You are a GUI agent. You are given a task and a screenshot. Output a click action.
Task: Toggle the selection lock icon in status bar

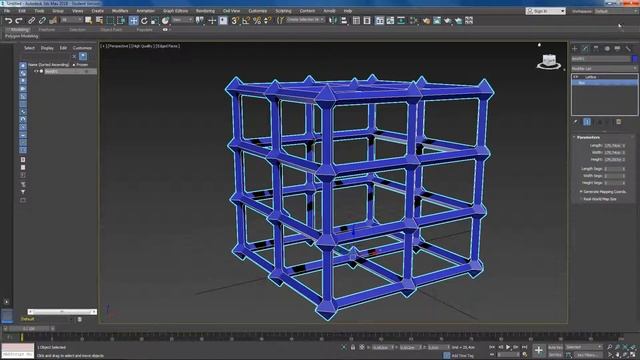[x=353, y=347]
